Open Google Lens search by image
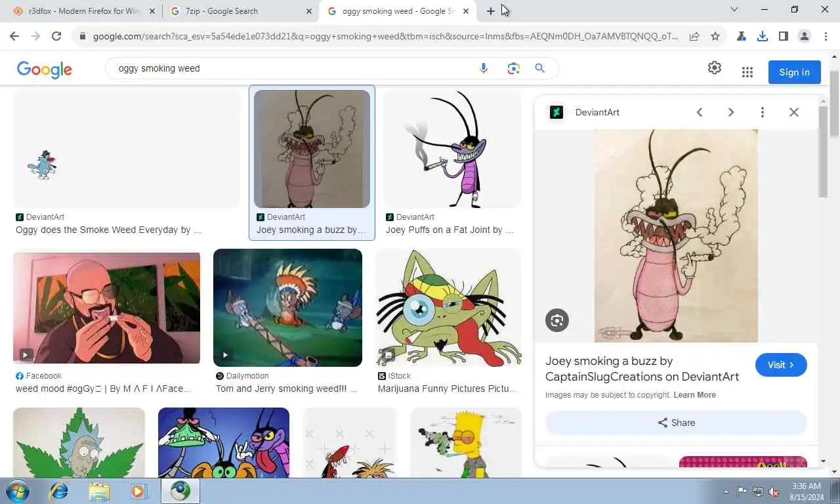The width and height of the screenshot is (840, 504). 513,68
